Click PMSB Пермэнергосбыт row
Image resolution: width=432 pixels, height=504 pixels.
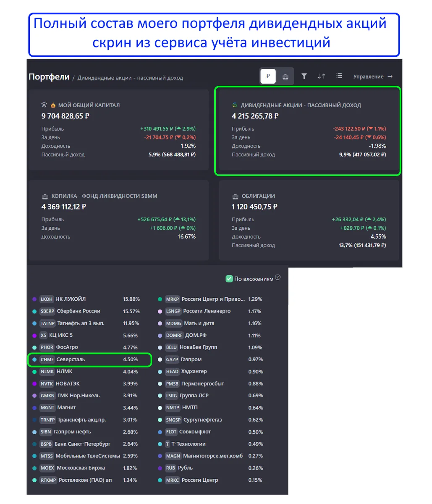211,383
